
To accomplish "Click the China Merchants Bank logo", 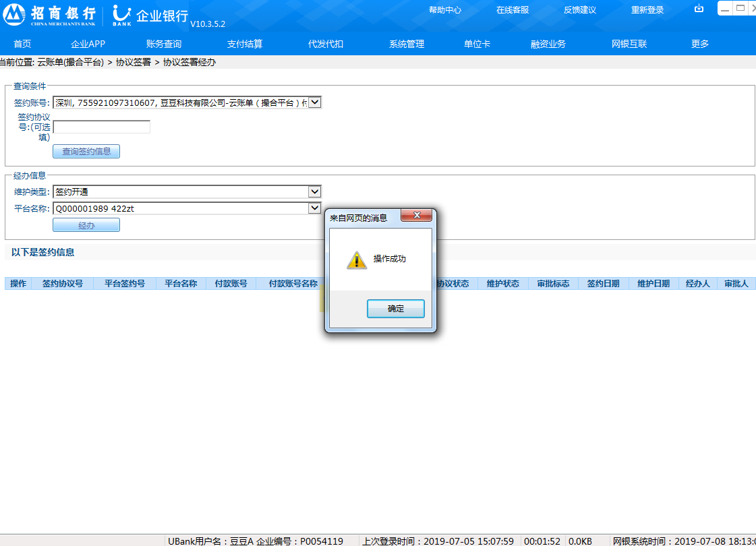I will click(50, 15).
